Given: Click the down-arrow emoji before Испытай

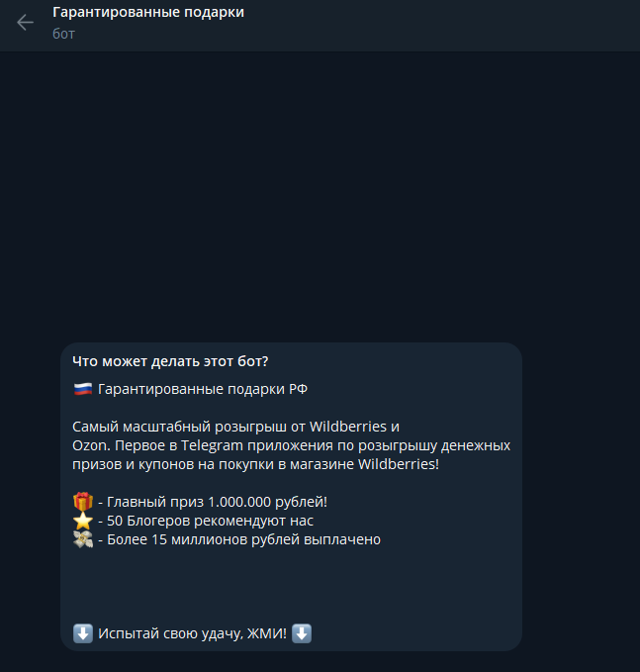Looking at the screenshot, I should 83,633.
